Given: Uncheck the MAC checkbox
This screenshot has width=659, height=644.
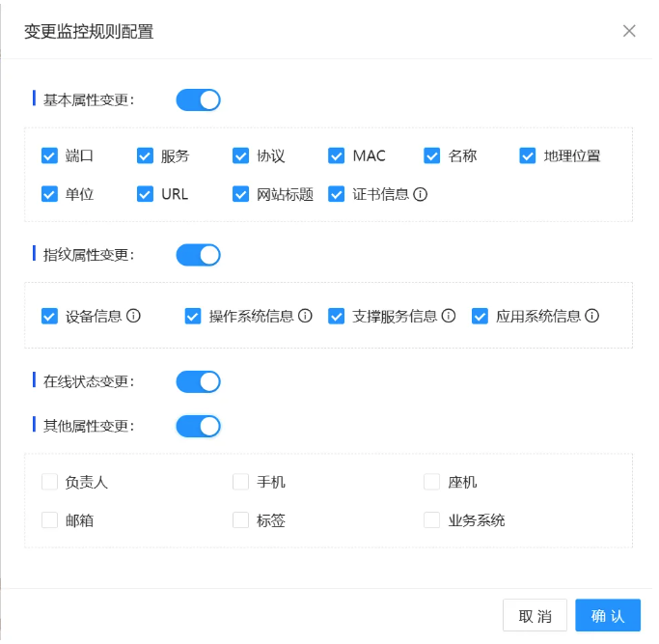Looking at the screenshot, I should [337, 155].
